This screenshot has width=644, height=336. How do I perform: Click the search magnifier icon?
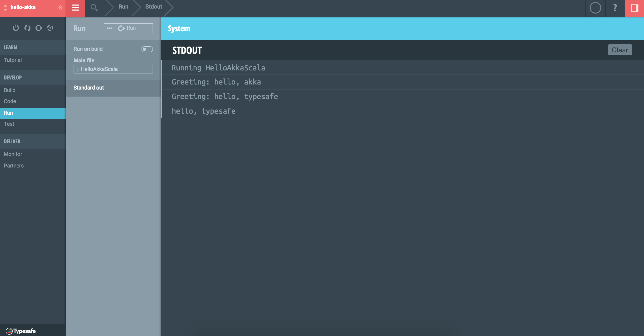[x=94, y=8]
